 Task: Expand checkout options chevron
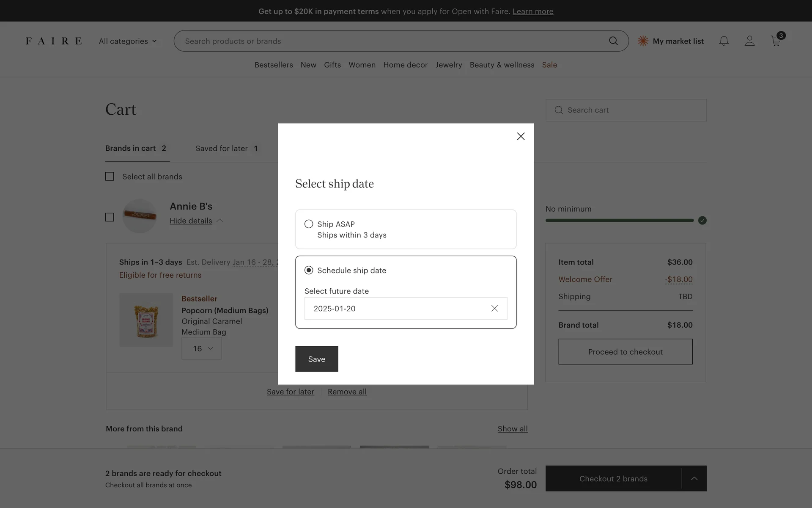click(x=694, y=478)
